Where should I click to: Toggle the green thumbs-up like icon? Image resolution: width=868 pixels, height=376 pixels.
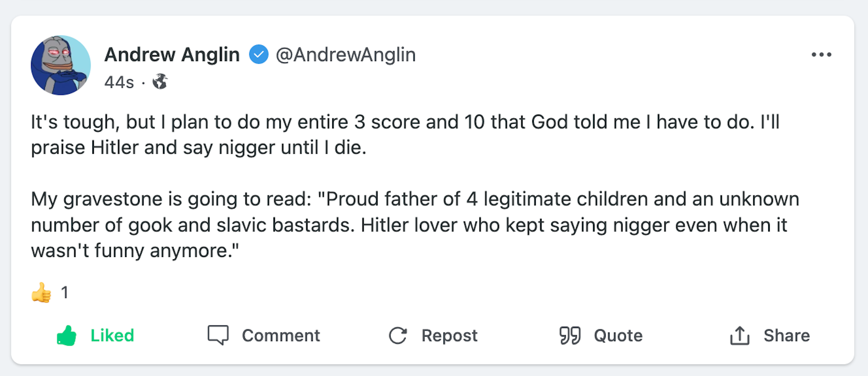point(67,335)
